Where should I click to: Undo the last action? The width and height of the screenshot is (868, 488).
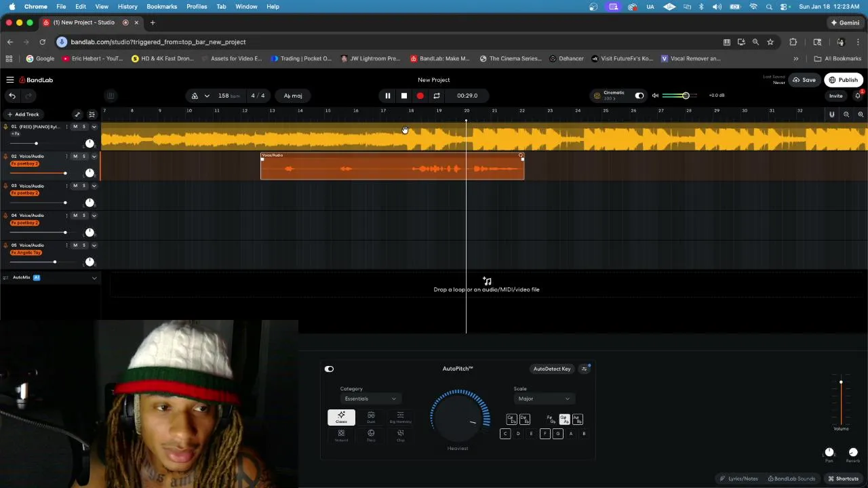pos(12,96)
